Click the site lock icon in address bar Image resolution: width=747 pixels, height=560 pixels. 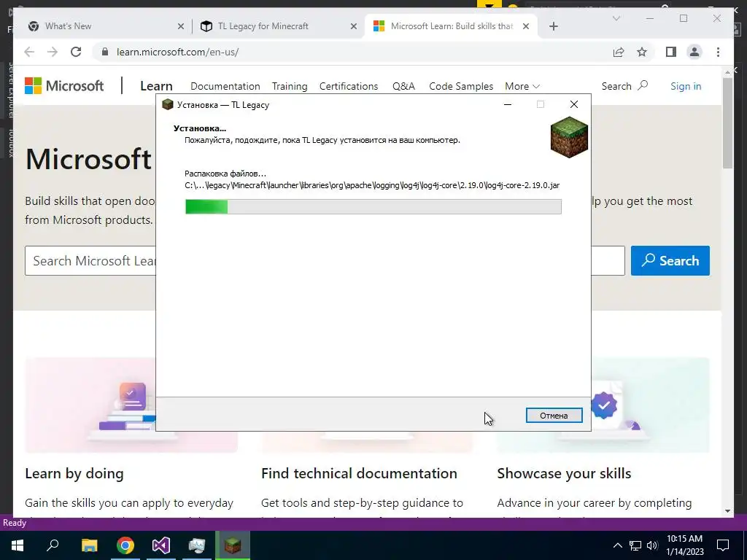pos(105,52)
